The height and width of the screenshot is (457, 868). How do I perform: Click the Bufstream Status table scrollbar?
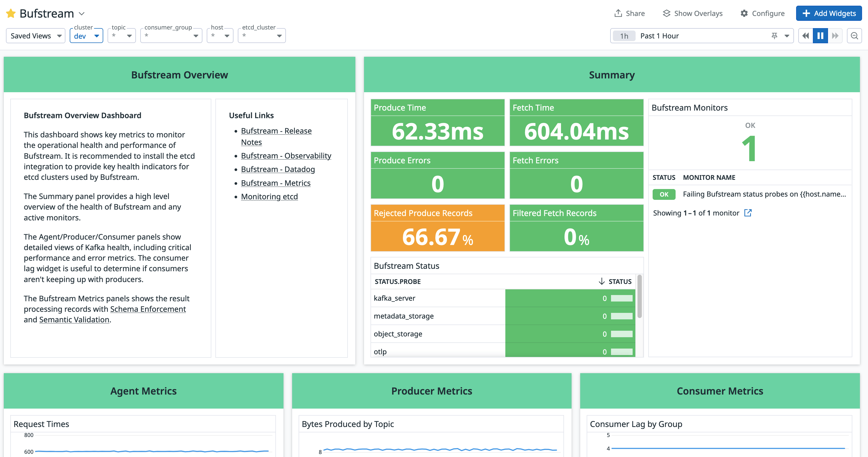639,296
